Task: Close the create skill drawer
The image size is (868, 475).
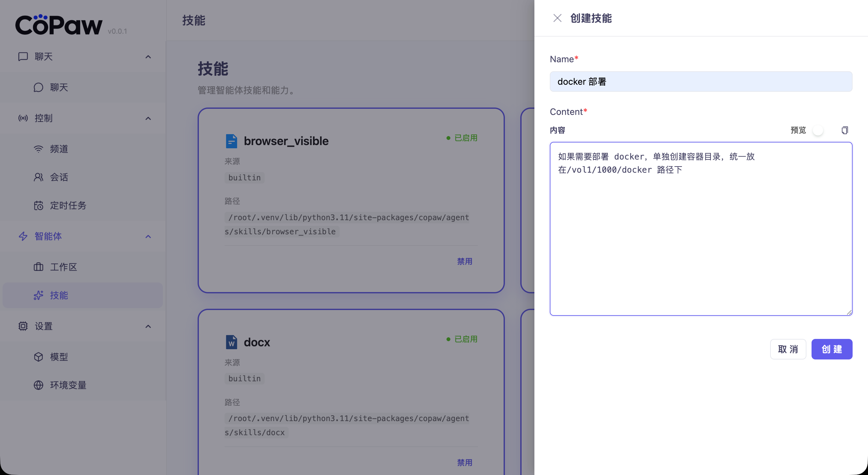Action: [557, 18]
